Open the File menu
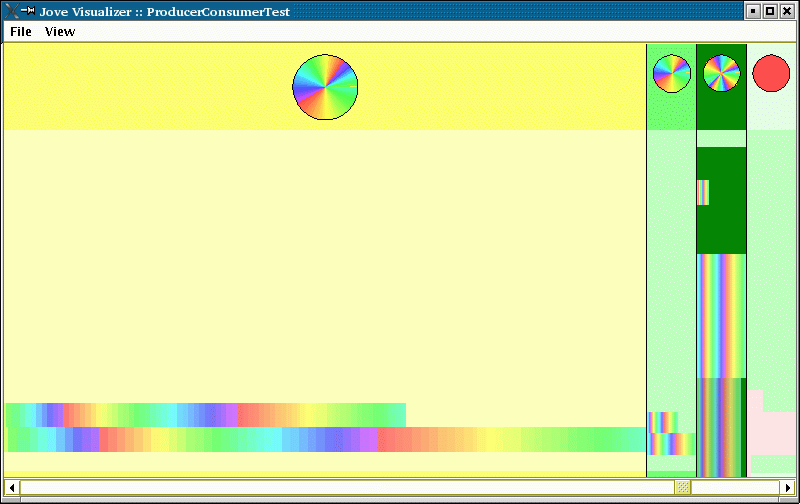Image resolution: width=800 pixels, height=504 pixels. pyautogui.click(x=21, y=32)
